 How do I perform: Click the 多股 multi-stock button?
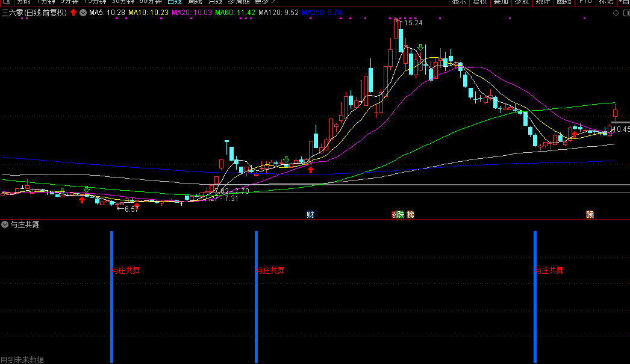coord(522,2)
